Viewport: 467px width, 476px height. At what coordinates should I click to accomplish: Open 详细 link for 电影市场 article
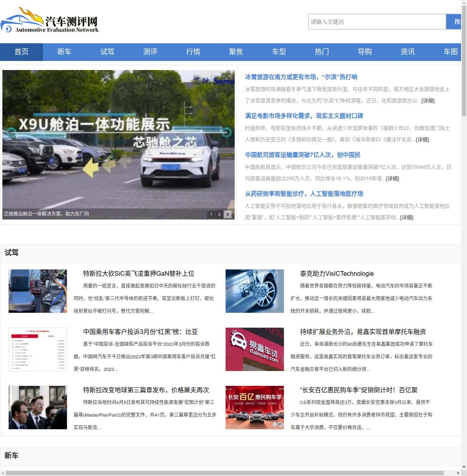(423, 140)
